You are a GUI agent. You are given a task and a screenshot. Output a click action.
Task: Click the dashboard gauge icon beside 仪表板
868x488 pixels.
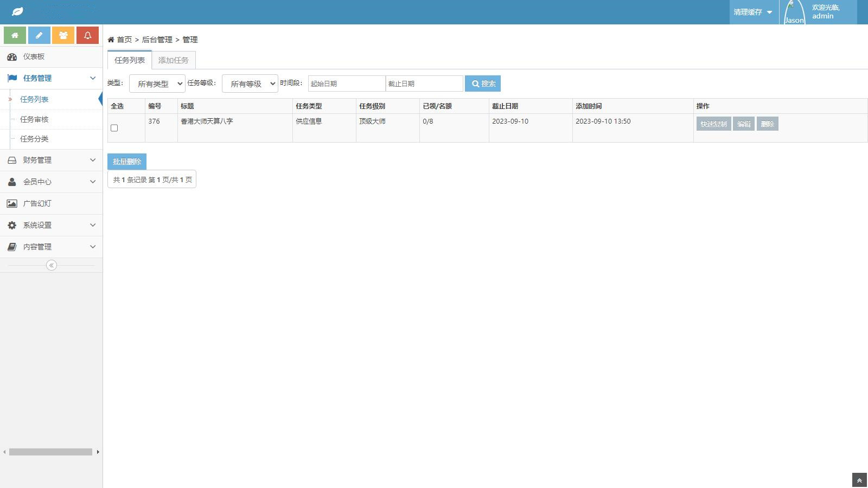[x=12, y=56]
